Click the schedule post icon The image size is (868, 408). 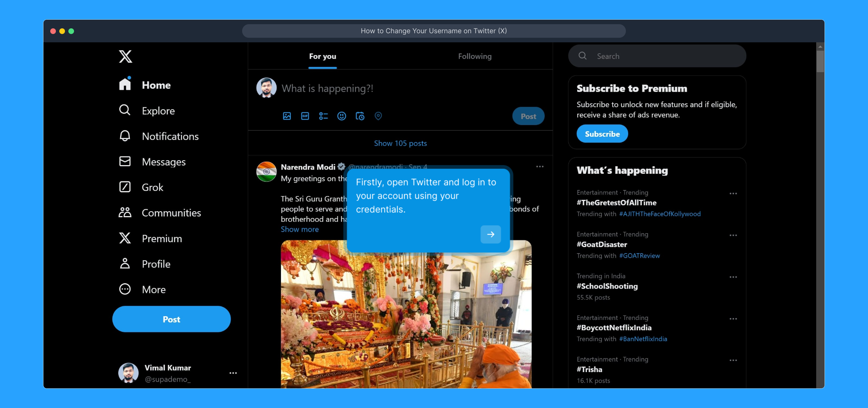coord(360,116)
